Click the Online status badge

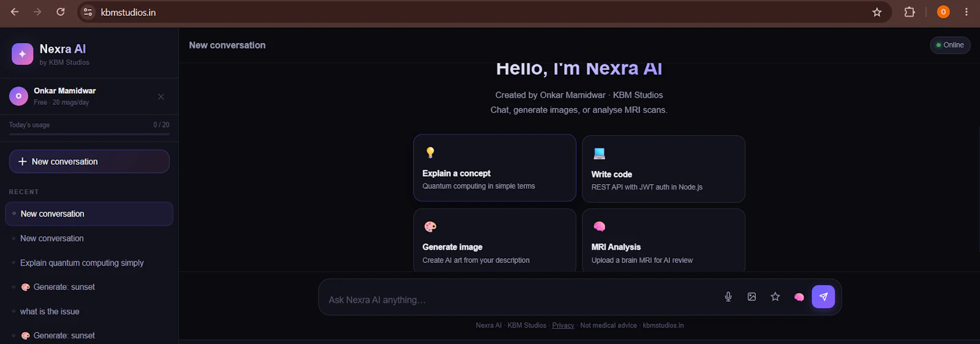(x=950, y=45)
